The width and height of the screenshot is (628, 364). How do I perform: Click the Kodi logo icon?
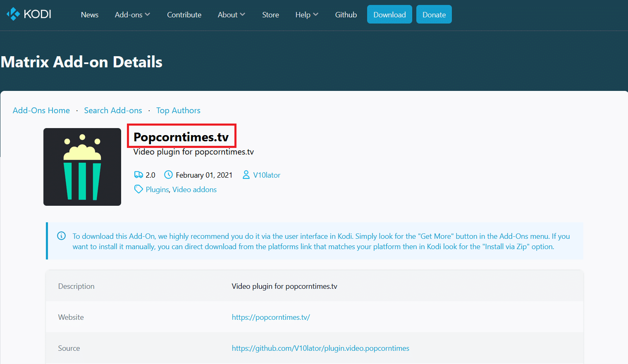click(13, 14)
